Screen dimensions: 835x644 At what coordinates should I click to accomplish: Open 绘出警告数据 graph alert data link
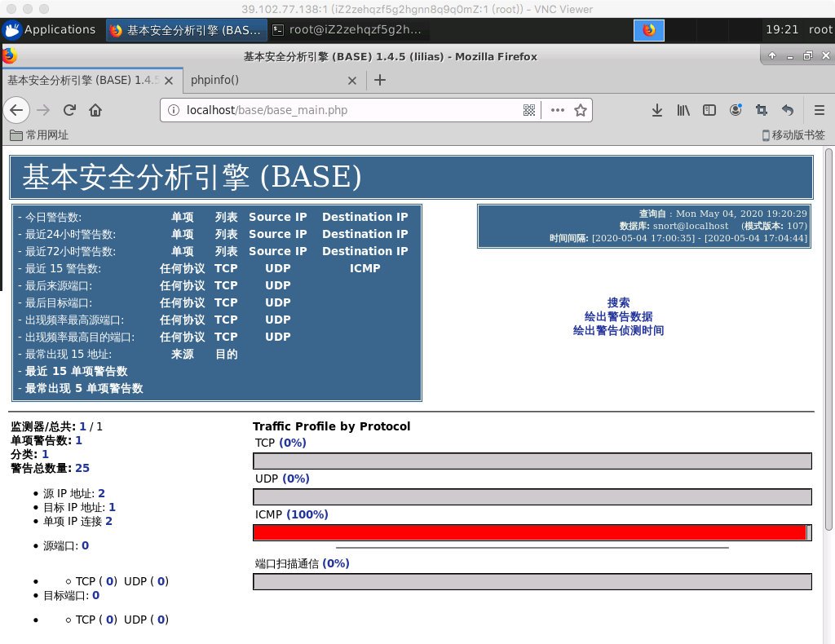pos(618,316)
